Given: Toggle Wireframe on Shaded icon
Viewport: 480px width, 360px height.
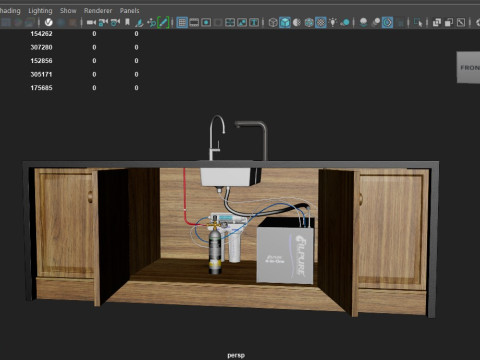Looking at the screenshot, I should (x=309, y=22).
